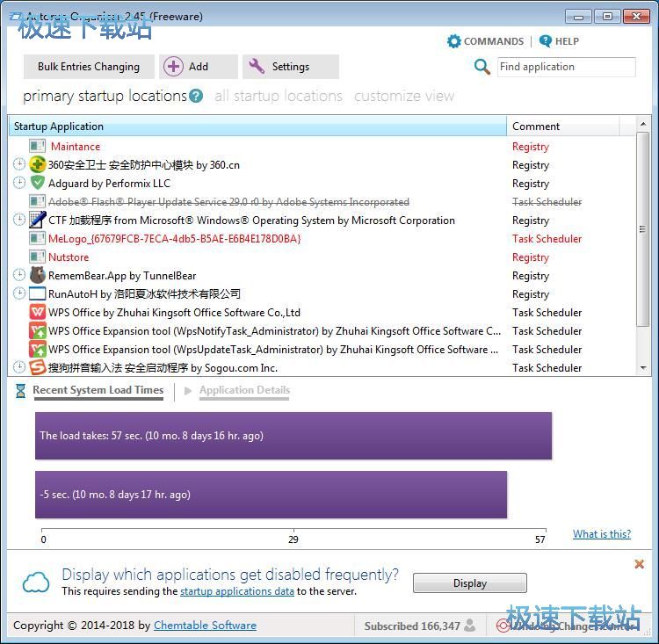Show Recent System Load Times tab
This screenshot has width=659, height=644.
(98, 390)
